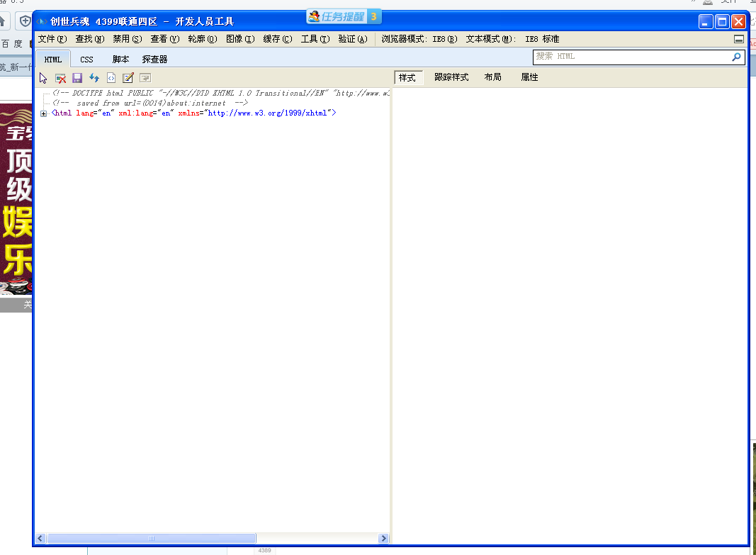Select the 'saved from url' comment line
The image size is (756, 555).
[150, 103]
